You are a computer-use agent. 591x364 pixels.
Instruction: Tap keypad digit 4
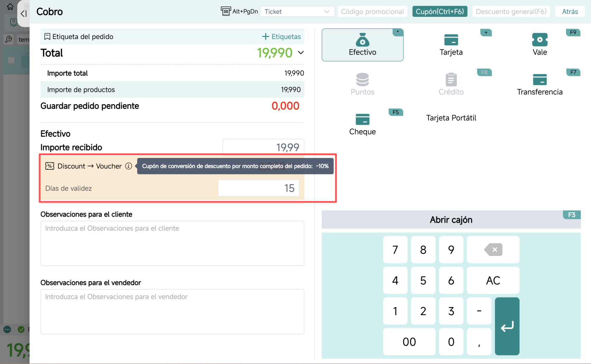click(395, 280)
